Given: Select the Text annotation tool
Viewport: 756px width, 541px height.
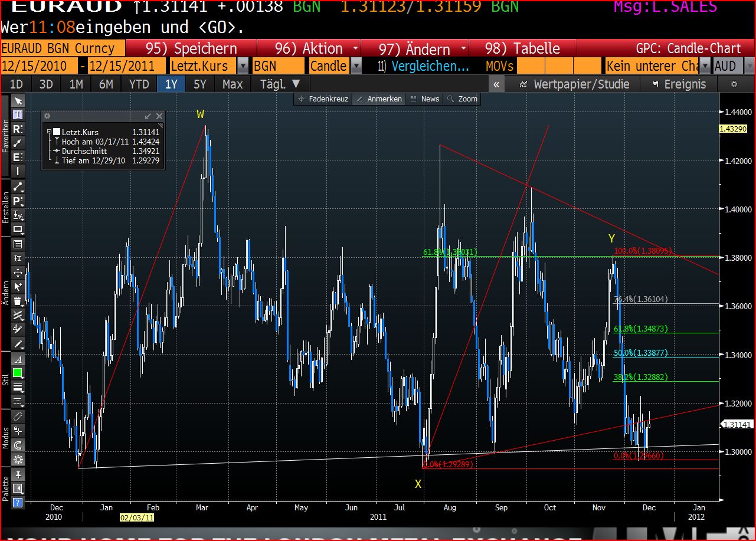Looking at the screenshot, I should tap(18, 114).
